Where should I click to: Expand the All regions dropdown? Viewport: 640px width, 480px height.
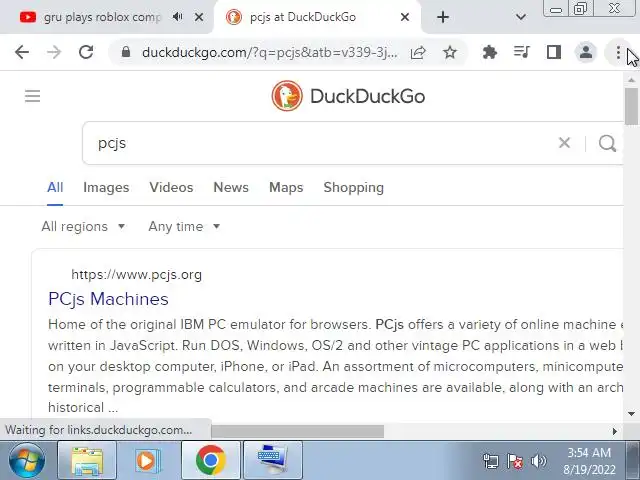tap(83, 227)
